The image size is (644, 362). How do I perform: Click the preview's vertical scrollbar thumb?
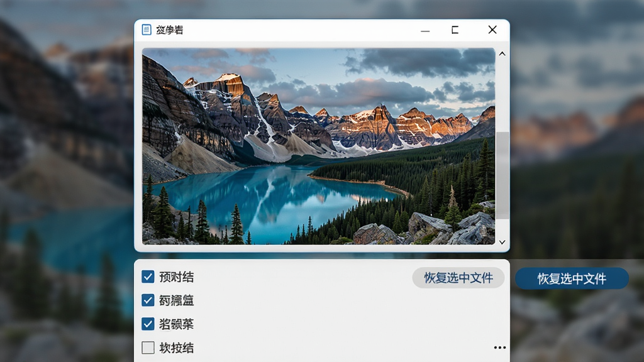click(x=502, y=175)
